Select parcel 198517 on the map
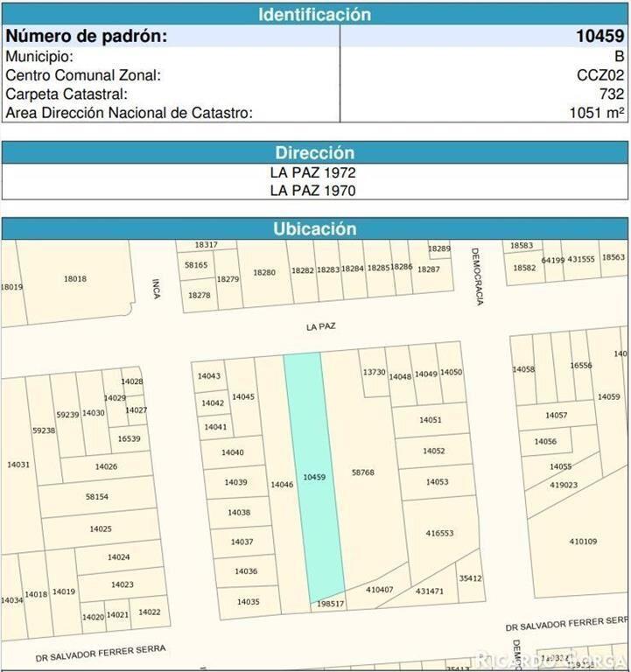The width and height of the screenshot is (631, 672). [330, 604]
